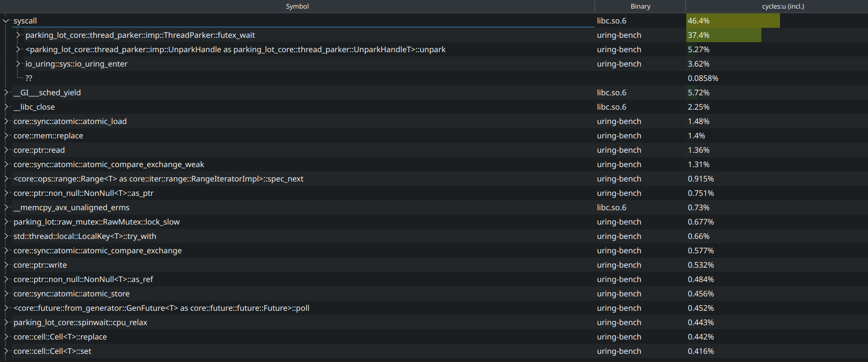
Task: Select the ThreadParker::futex_wait symbol
Action: [x=140, y=35]
